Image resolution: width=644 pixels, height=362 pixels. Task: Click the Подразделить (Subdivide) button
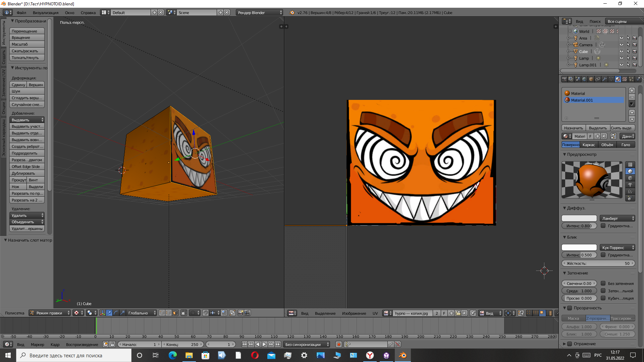pyautogui.click(x=27, y=153)
